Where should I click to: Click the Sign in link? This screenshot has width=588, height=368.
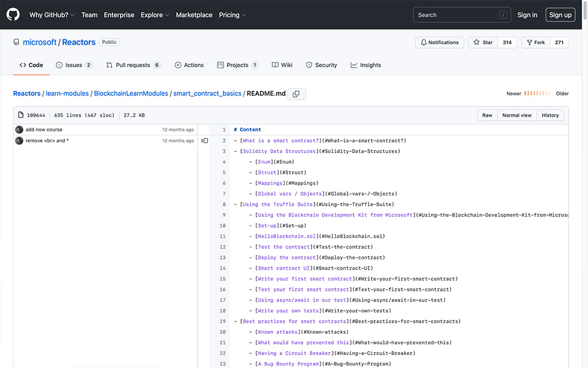527,15
